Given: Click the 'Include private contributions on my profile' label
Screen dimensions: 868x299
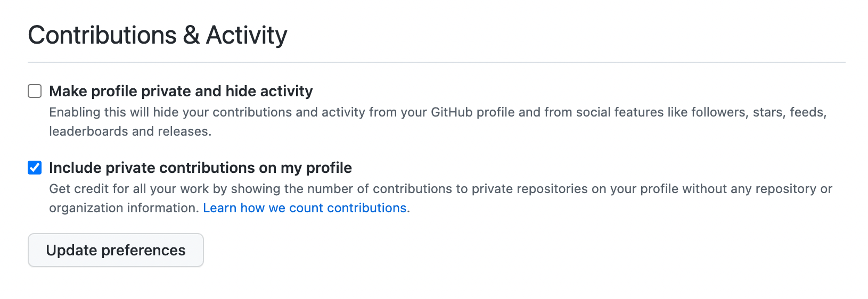Looking at the screenshot, I should (x=200, y=168).
